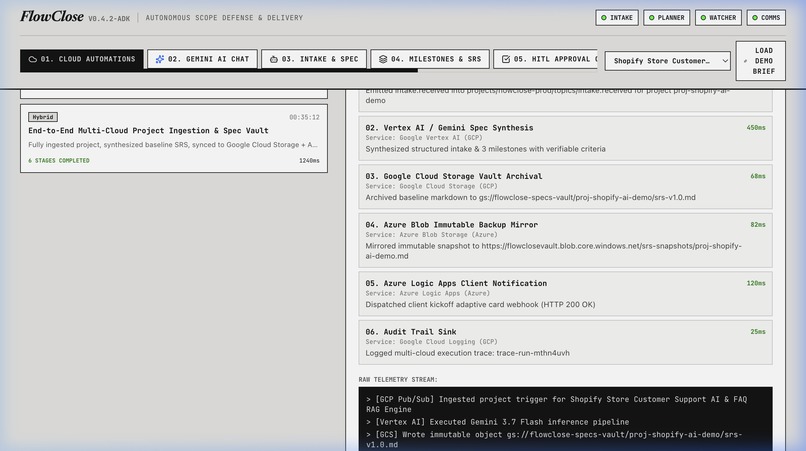Click the 120ms latency on Logic Apps stage
Image resolution: width=806 pixels, height=451 pixels.
point(756,283)
